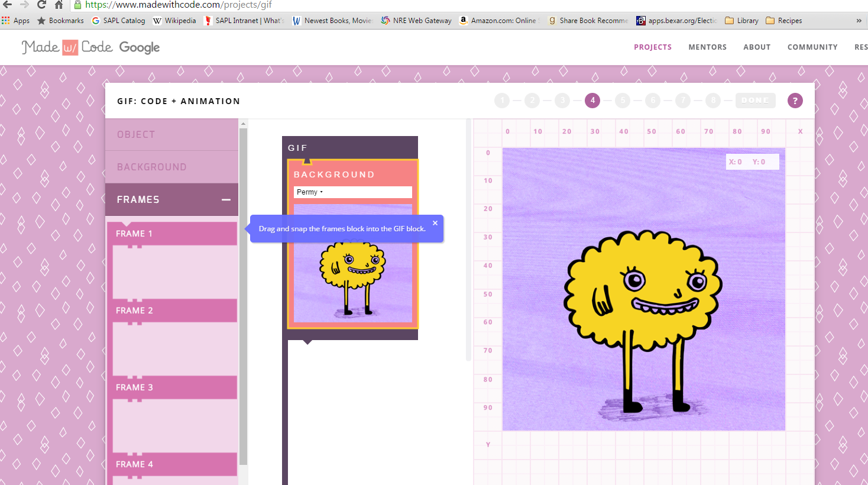Open NRE Web Gateway bookmark
Image resolution: width=868 pixels, height=485 pixels.
(x=416, y=21)
